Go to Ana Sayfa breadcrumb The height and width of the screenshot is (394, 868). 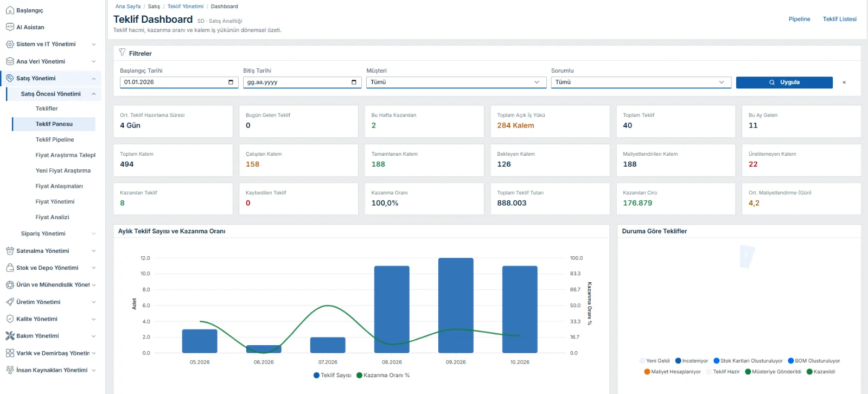[128, 7]
